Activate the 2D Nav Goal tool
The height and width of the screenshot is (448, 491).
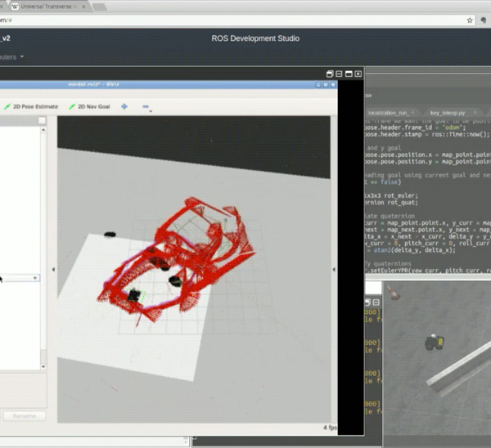(x=89, y=106)
